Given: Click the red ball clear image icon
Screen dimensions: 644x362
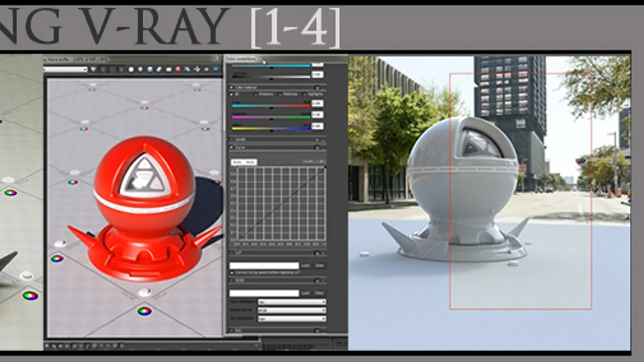Looking at the screenshot, I should (178, 69).
